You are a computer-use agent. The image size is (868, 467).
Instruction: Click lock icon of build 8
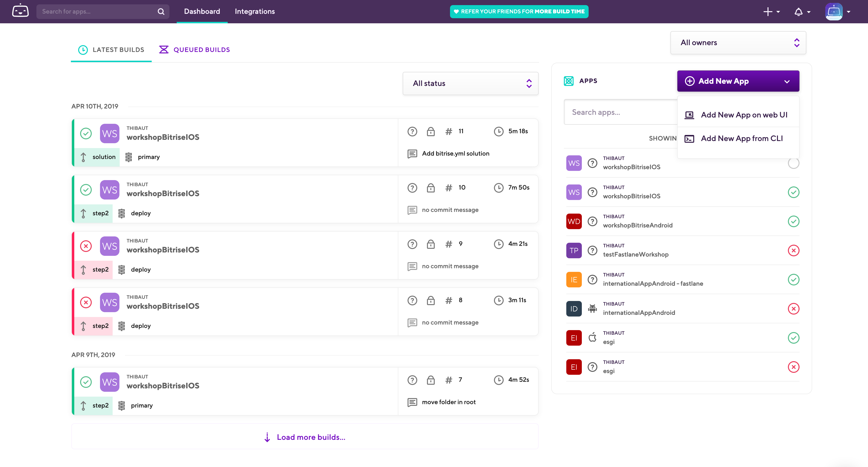tap(431, 300)
